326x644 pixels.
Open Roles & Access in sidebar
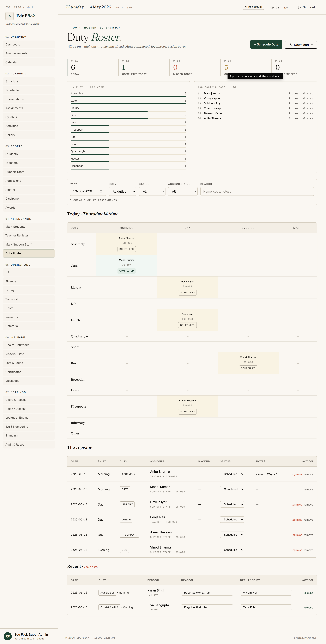point(29,409)
